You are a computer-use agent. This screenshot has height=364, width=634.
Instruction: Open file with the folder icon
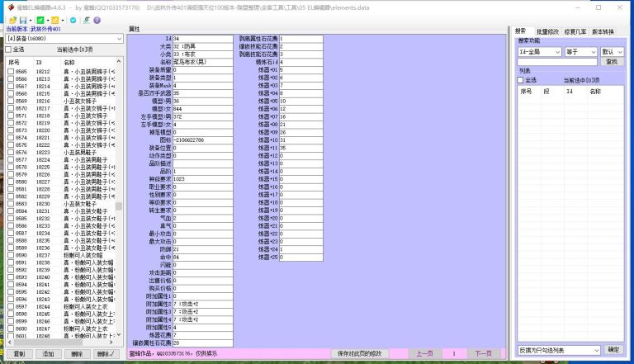tap(13, 20)
